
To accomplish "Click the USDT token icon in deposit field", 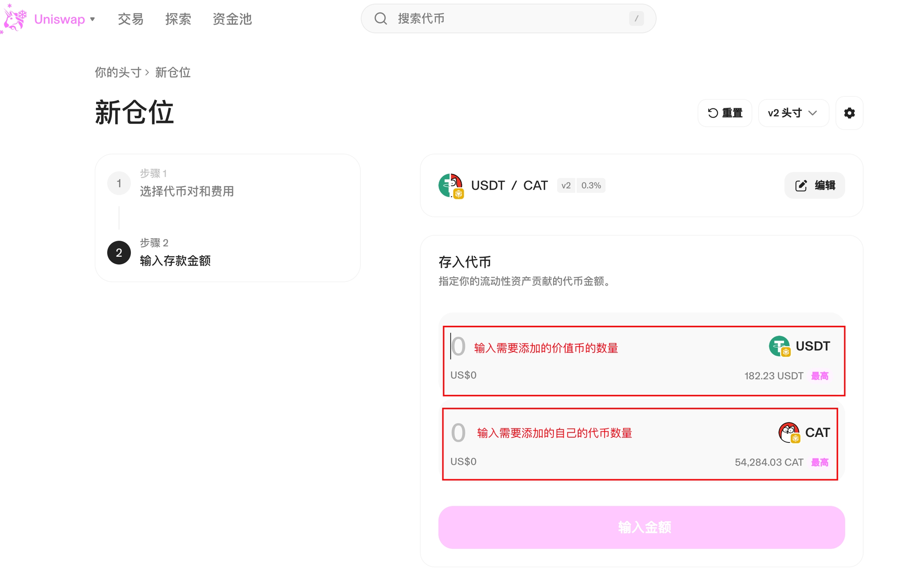I will (779, 346).
